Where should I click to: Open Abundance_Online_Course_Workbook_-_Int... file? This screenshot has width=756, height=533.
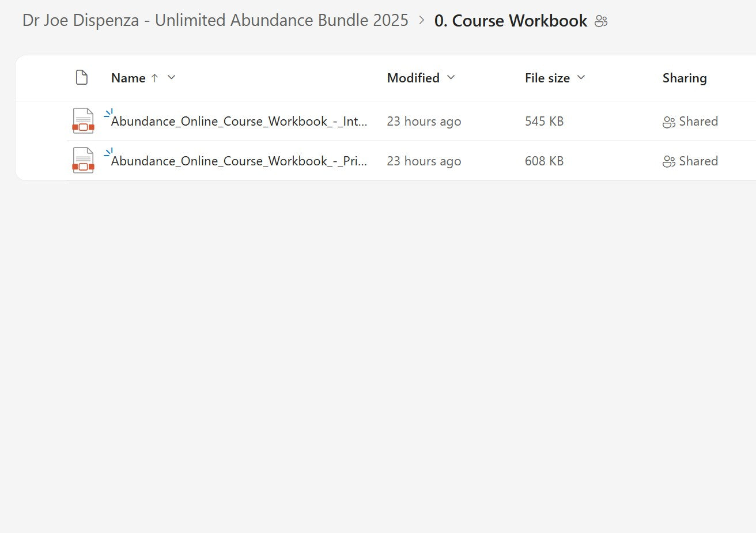[x=239, y=122]
